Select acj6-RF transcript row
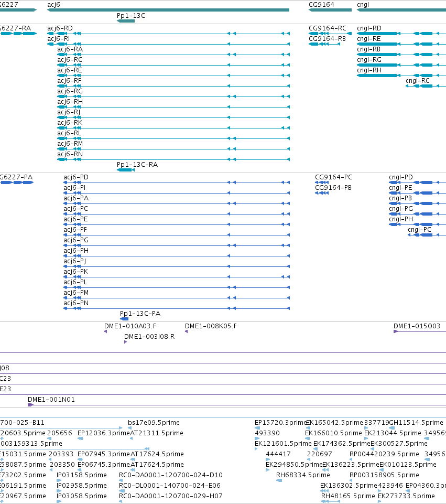The image size is (446, 504). click(173, 86)
